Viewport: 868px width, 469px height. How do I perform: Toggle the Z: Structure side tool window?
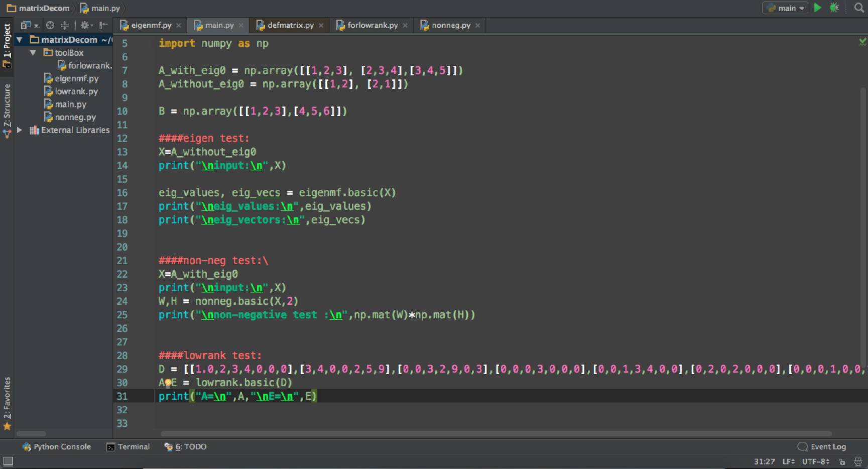(x=7, y=110)
